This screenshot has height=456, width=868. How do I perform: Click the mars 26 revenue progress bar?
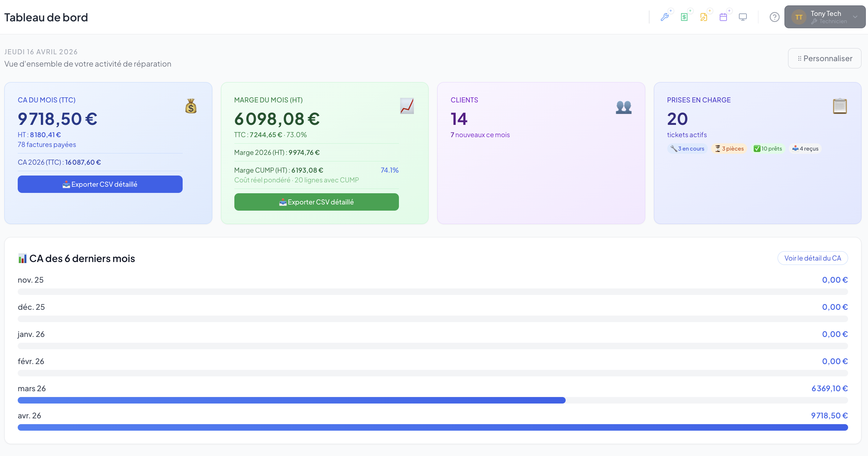(x=292, y=400)
